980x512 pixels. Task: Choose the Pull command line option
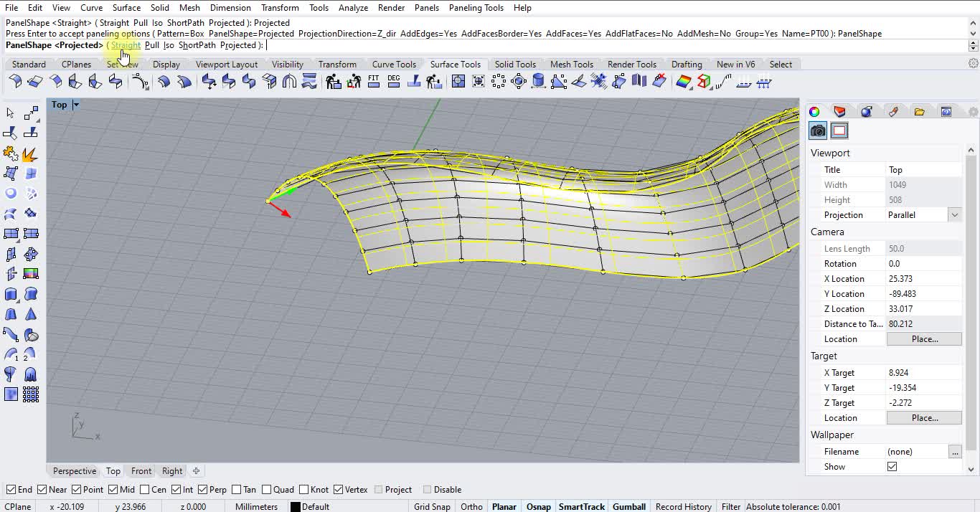152,45
